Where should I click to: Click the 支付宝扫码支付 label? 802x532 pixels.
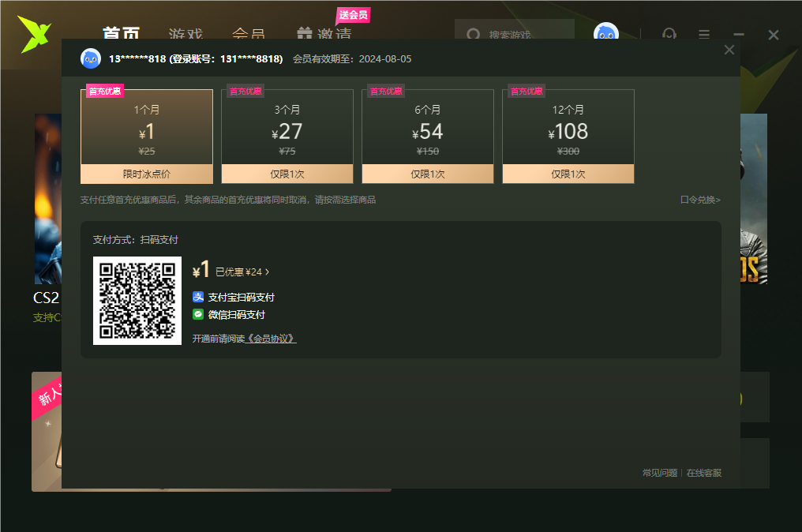point(242,298)
